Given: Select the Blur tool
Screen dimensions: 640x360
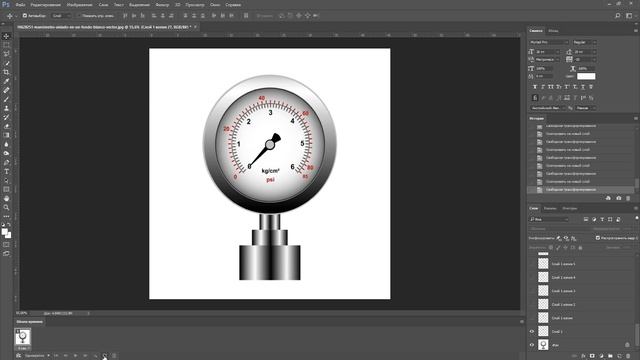Looking at the screenshot, I should tap(6, 144).
